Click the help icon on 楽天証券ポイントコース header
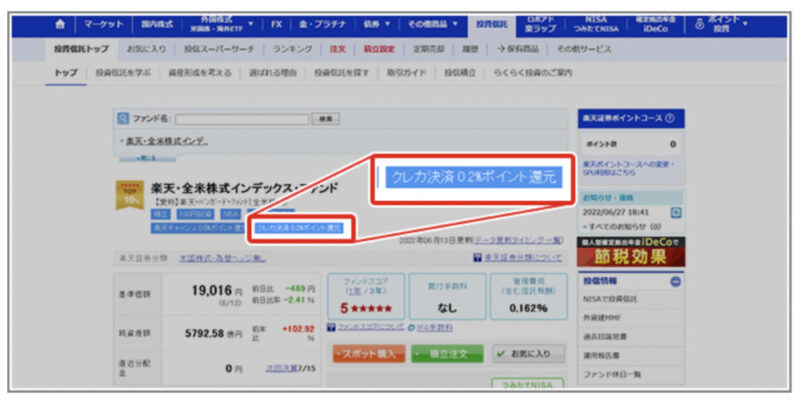The height and width of the screenshot is (405, 800). 669,118
